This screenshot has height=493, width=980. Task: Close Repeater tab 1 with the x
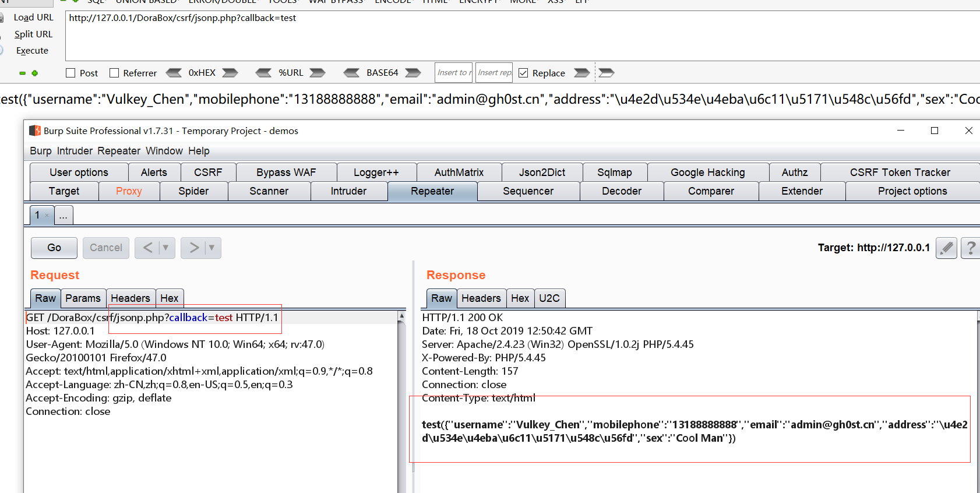(47, 216)
